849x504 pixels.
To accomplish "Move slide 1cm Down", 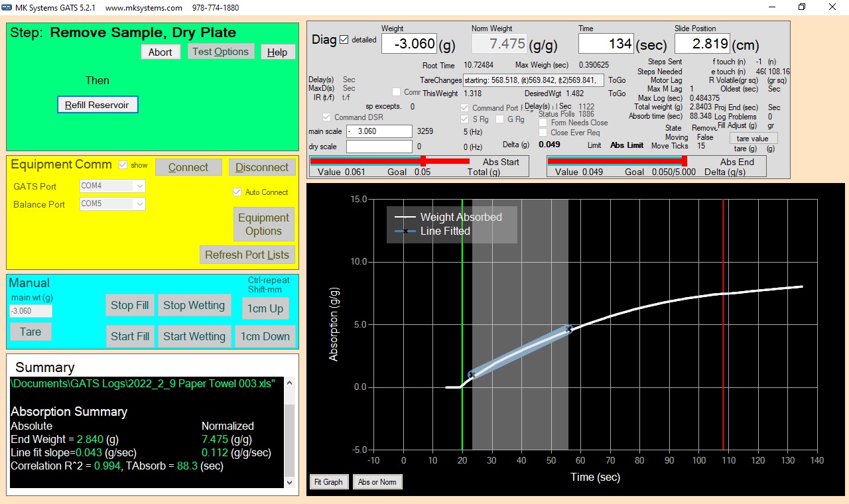I will (x=265, y=336).
